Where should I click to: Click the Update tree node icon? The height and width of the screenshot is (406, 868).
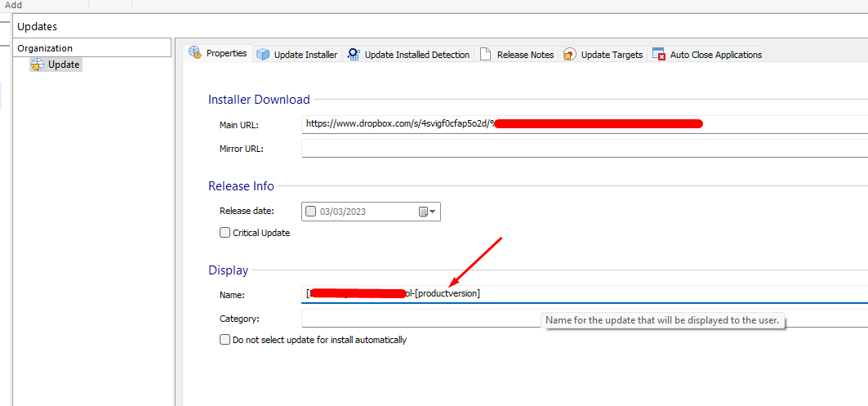pyautogui.click(x=37, y=65)
